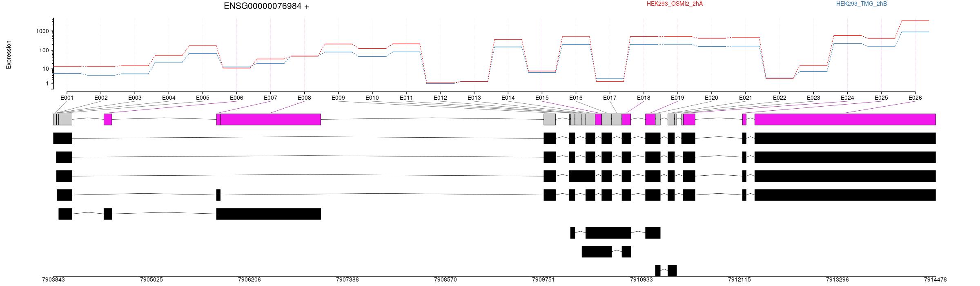Click genomic coordinate 7903843

[53, 280]
